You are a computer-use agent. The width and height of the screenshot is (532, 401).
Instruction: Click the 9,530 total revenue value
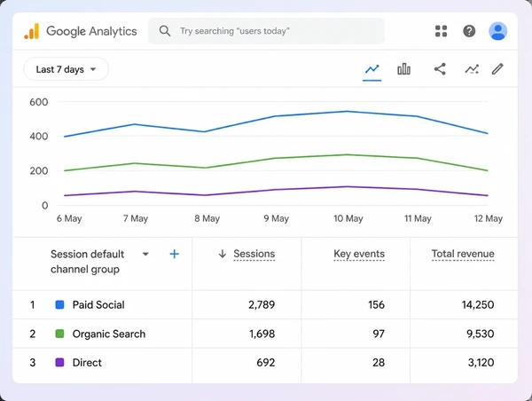481,334
